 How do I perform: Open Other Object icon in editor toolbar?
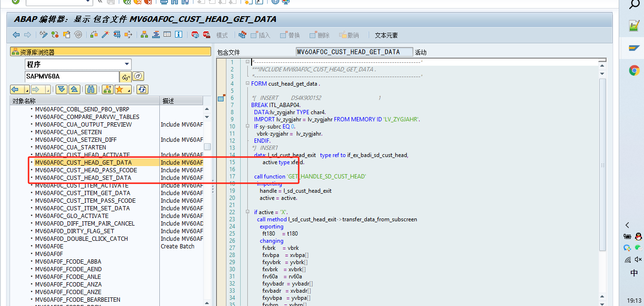point(67,35)
